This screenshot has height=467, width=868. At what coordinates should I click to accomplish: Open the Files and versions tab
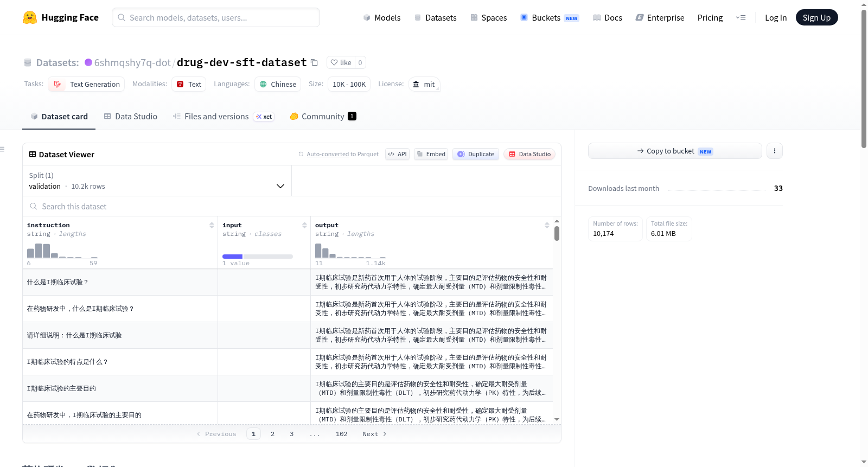tap(224, 117)
